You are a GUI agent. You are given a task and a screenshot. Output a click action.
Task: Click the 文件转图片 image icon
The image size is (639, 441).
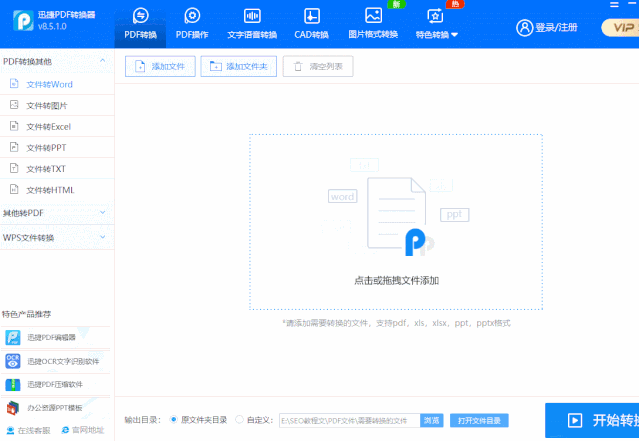point(14,105)
